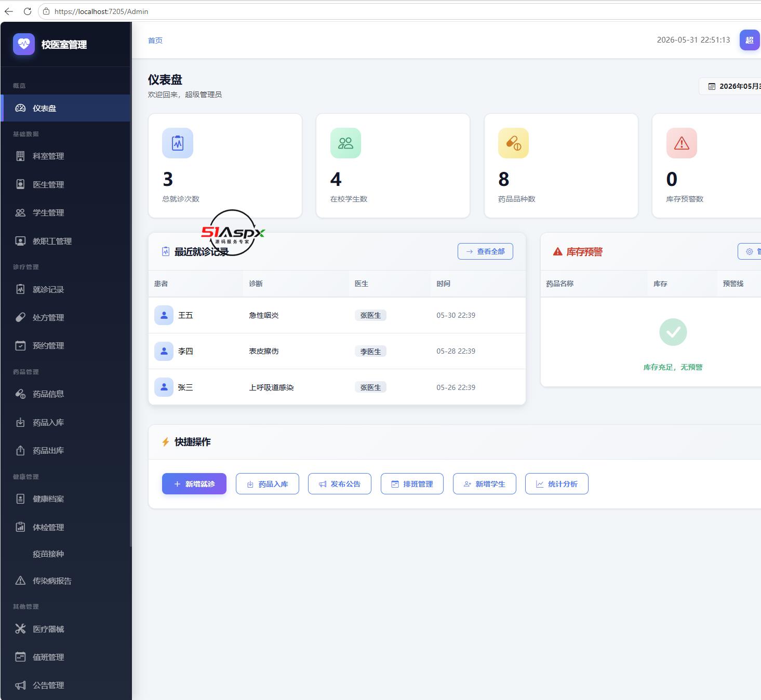Click the calendar check icon for 预约管理
This screenshot has width=761, height=700.
(x=20, y=345)
